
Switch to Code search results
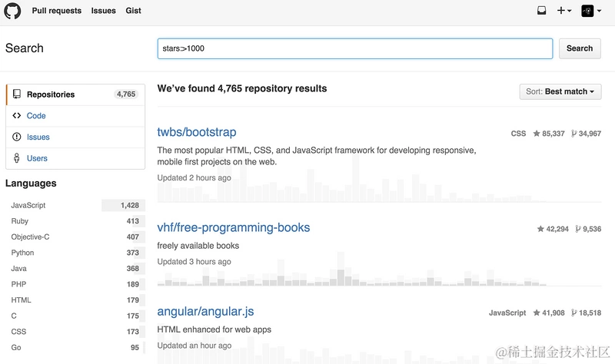click(75, 116)
